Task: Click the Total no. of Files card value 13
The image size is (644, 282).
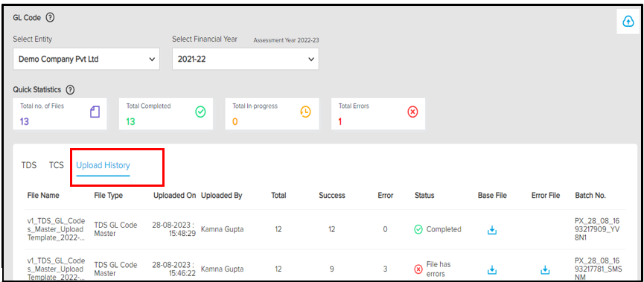Action: [25, 121]
